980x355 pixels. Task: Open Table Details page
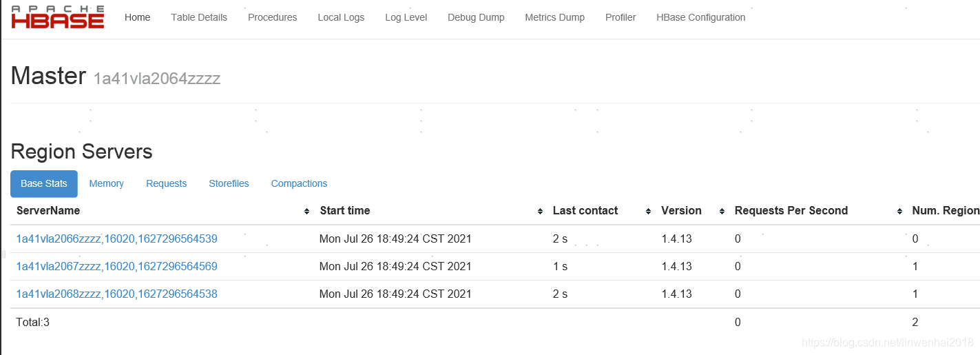click(199, 17)
